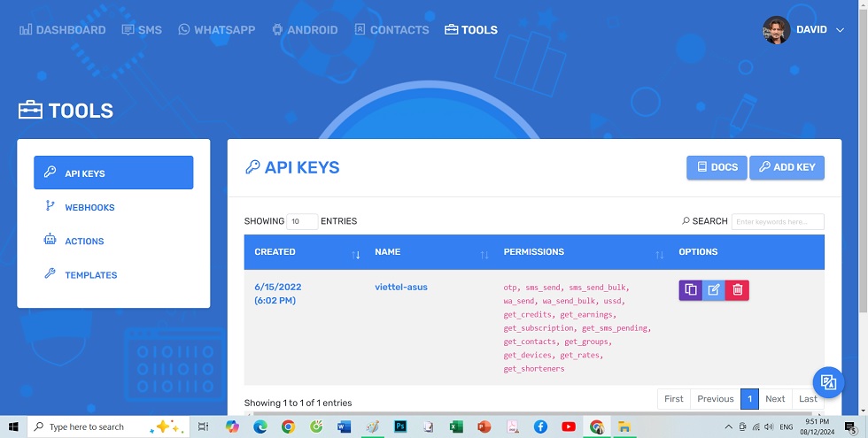Screen dimensions: 868x438
Task: Select Webhooks in the tools sidebar
Action: (x=89, y=207)
